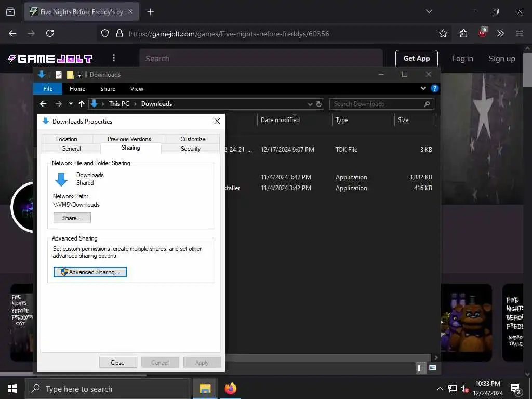532x399 pixels.
Task: Click Firefox back navigation arrow
Action: pyautogui.click(x=12, y=33)
